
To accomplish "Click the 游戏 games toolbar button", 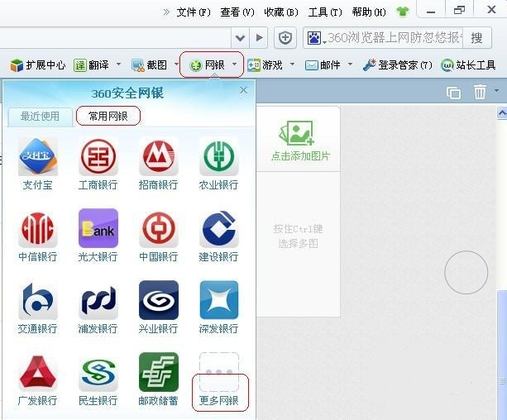I will click(x=265, y=65).
